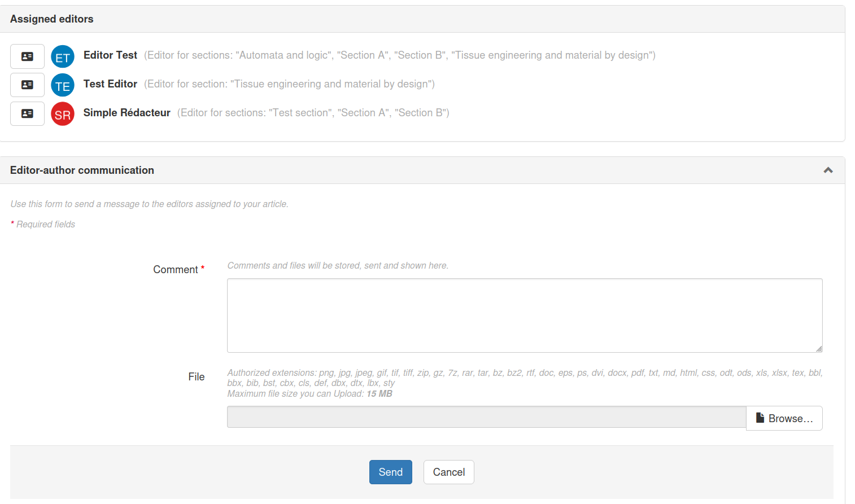
Task: Cancel the message form
Action: pyautogui.click(x=448, y=472)
